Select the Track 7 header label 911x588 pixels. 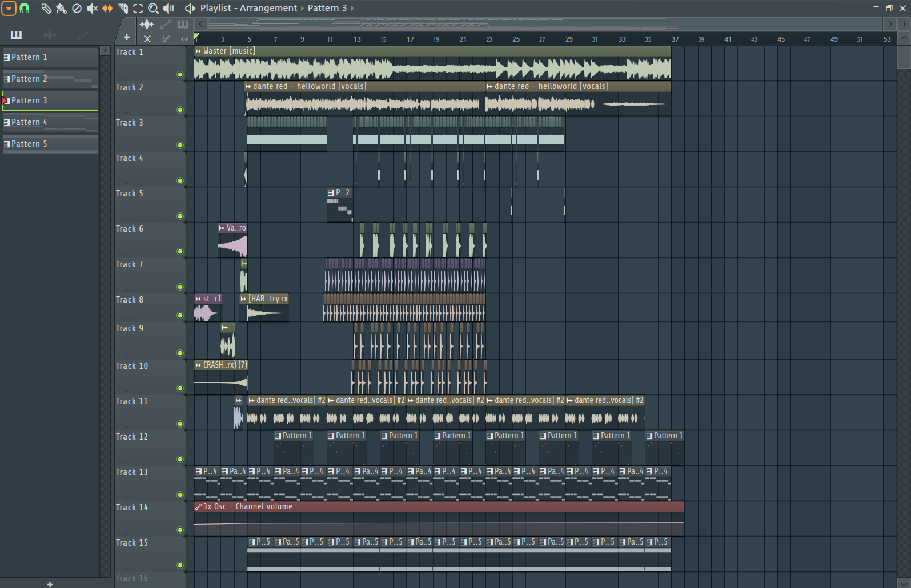(130, 264)
